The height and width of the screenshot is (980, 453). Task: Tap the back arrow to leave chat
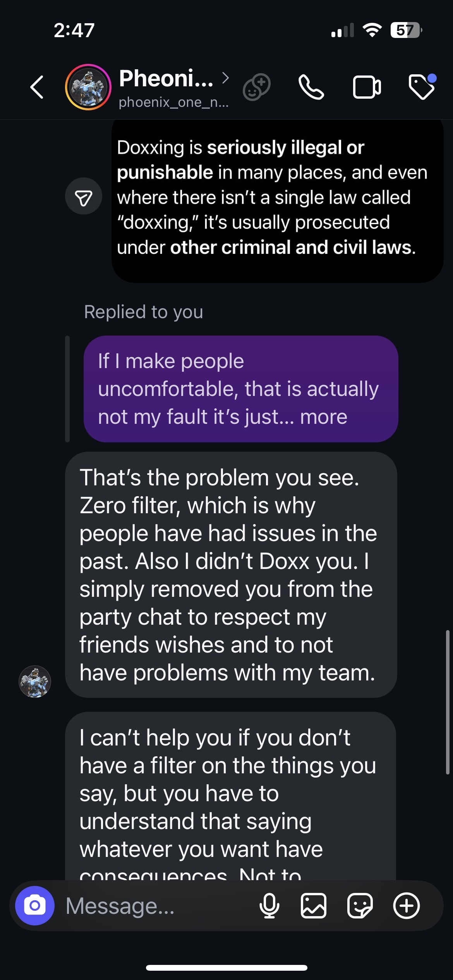tap(37, 87)
